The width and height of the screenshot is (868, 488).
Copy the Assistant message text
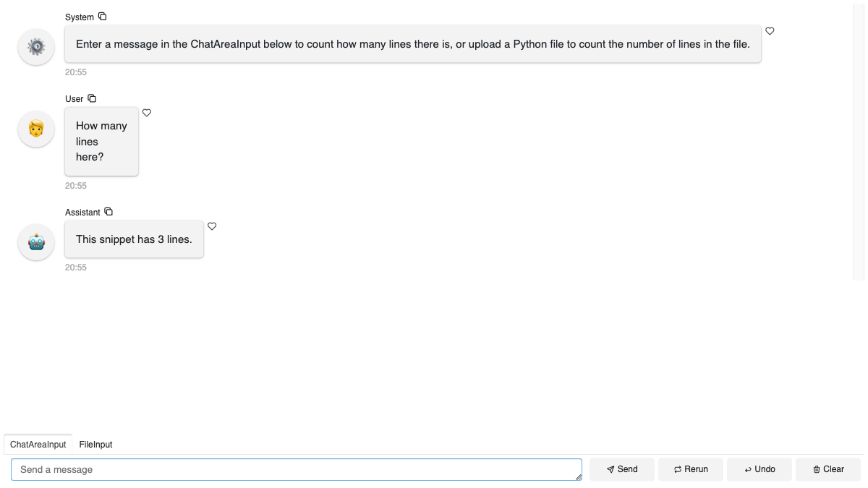coord(109,211)
